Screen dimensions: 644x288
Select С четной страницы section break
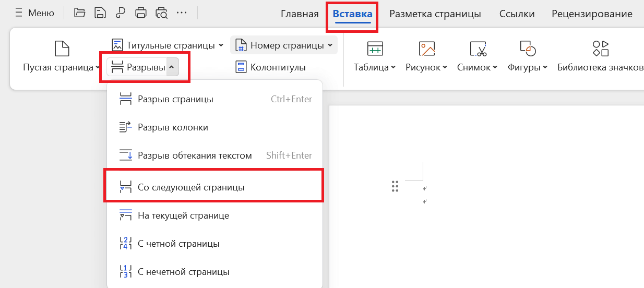click(214, 244)
